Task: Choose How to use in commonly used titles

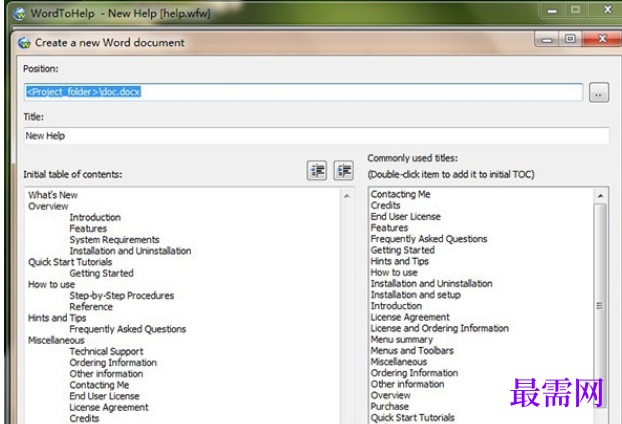Action: [x=394, y=272]
